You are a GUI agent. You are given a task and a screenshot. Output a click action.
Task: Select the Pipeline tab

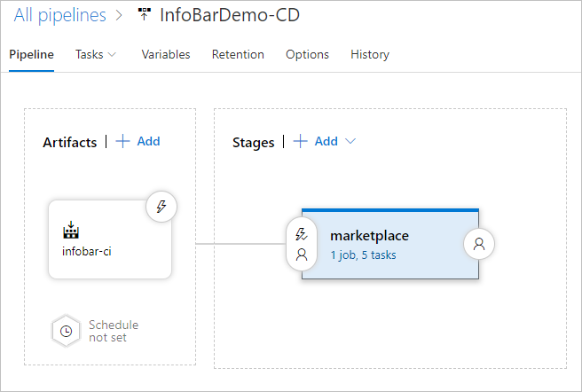tap(31, 54)
